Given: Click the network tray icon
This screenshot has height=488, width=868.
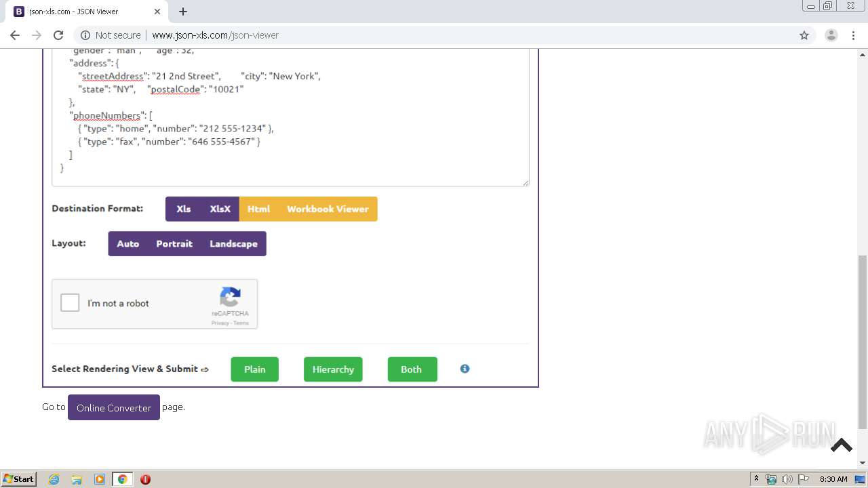Looking at the screenshot, I should (x=771, y=479).
